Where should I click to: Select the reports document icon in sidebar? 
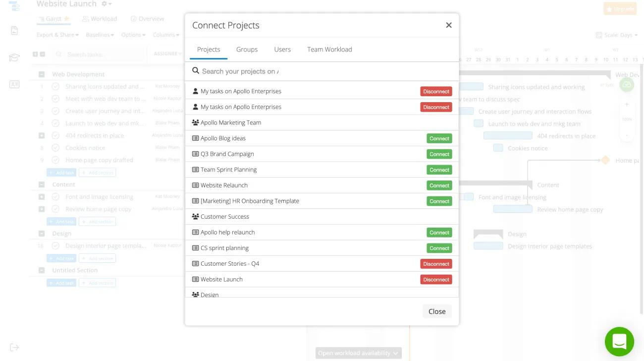pos(14,30)
